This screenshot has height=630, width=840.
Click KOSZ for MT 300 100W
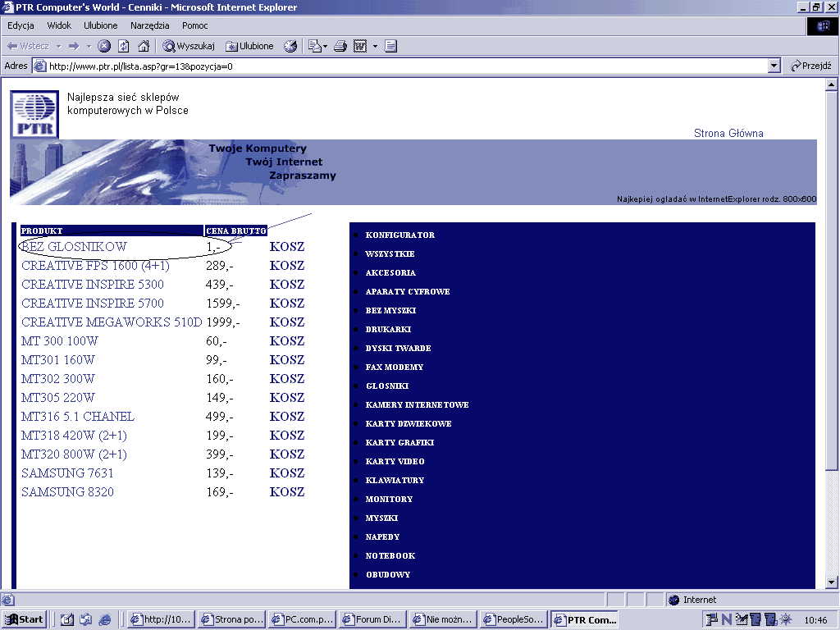(x=286, y=340)
